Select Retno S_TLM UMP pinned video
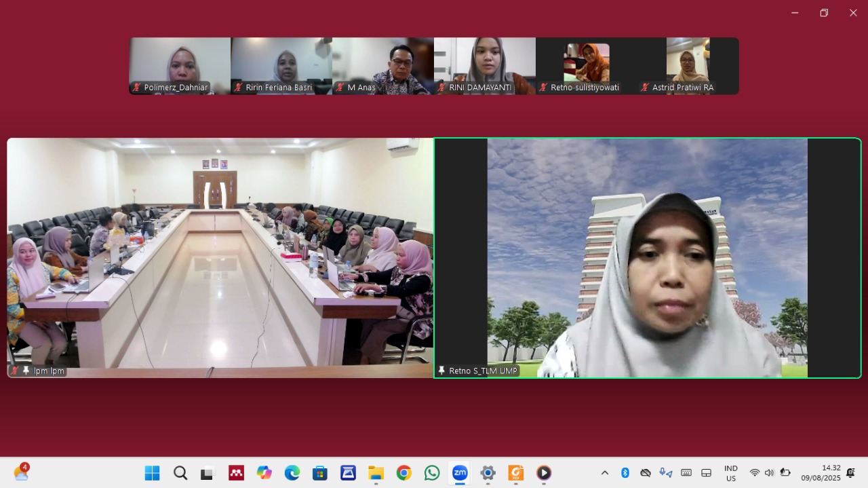 [647, 258]
